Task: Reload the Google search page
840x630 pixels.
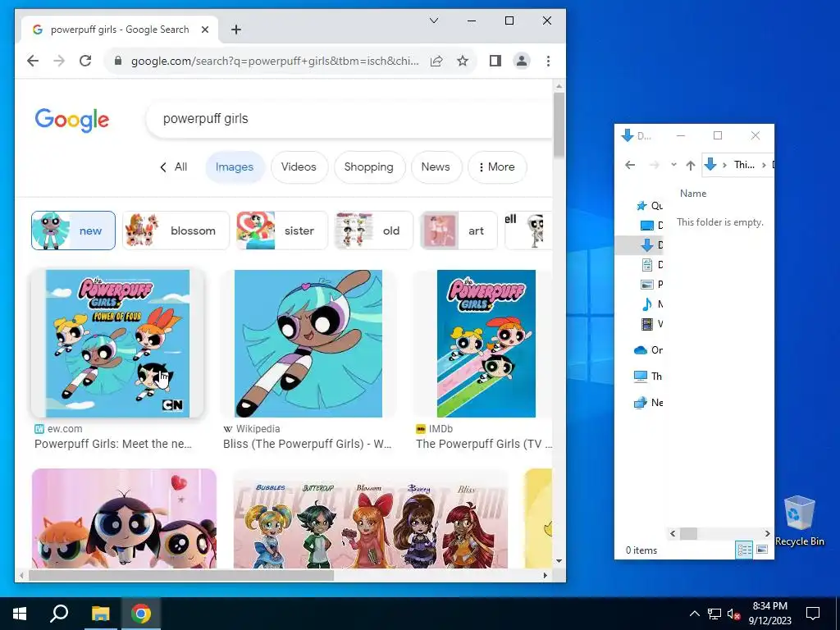Action: tap(85, 61)
